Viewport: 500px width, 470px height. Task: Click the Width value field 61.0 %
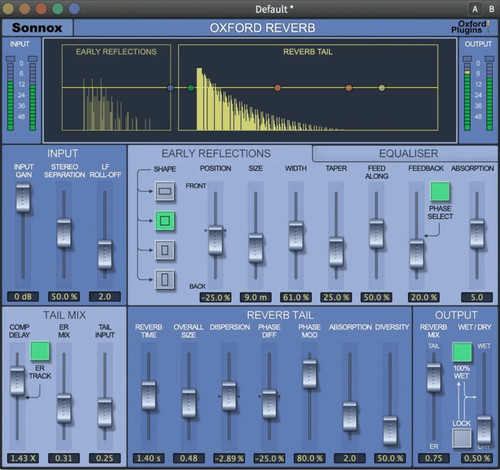pyautogui.click(x=296, y=297)
